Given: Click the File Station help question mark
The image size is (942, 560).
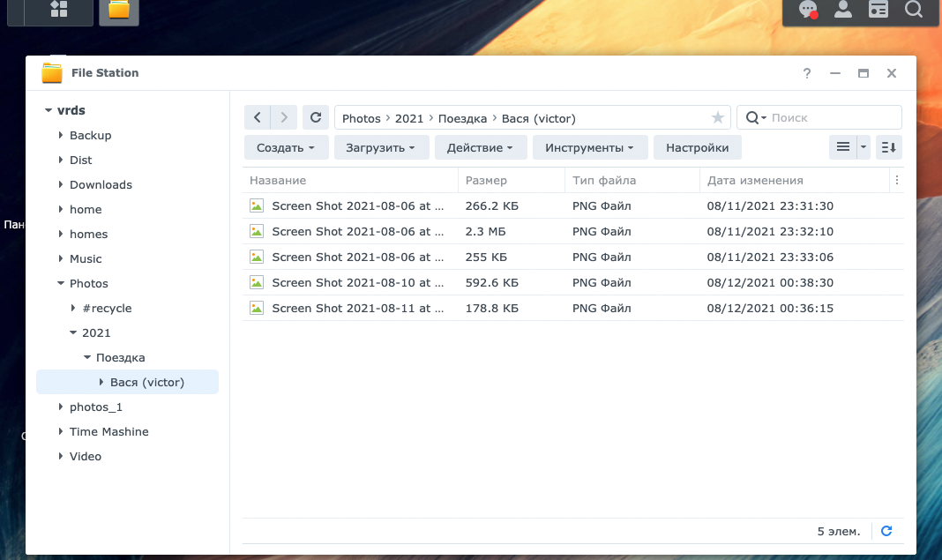Looking at the screenshot, I should click(x=806, y=73).
